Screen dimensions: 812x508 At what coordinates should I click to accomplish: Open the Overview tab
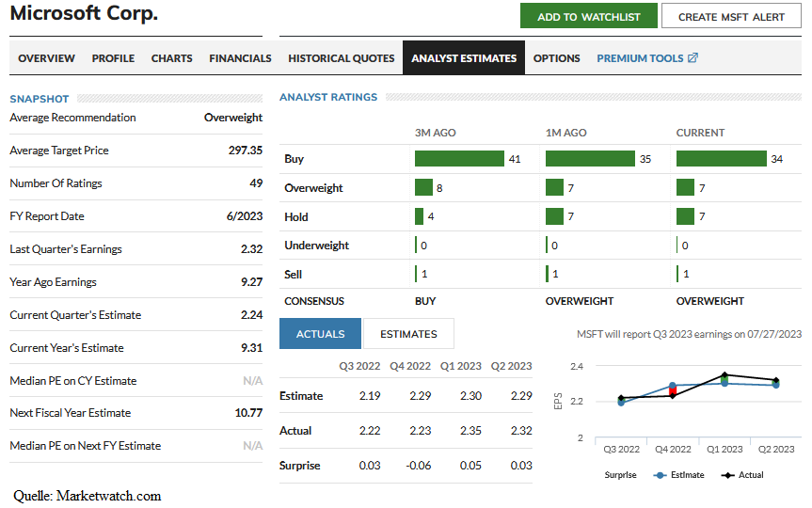pos(46,58)
